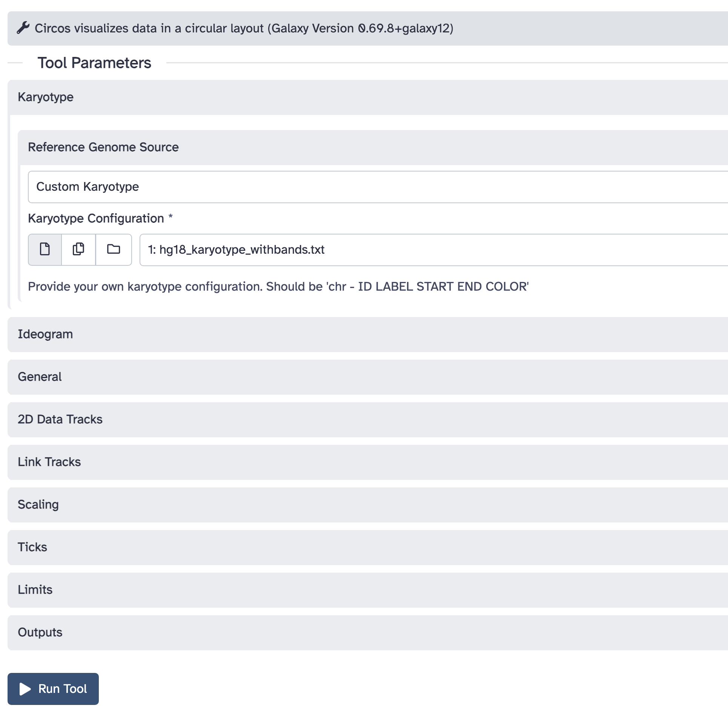
Task: Show the Ticks section options
Action: pyautogui.click(x=368, y=547)
